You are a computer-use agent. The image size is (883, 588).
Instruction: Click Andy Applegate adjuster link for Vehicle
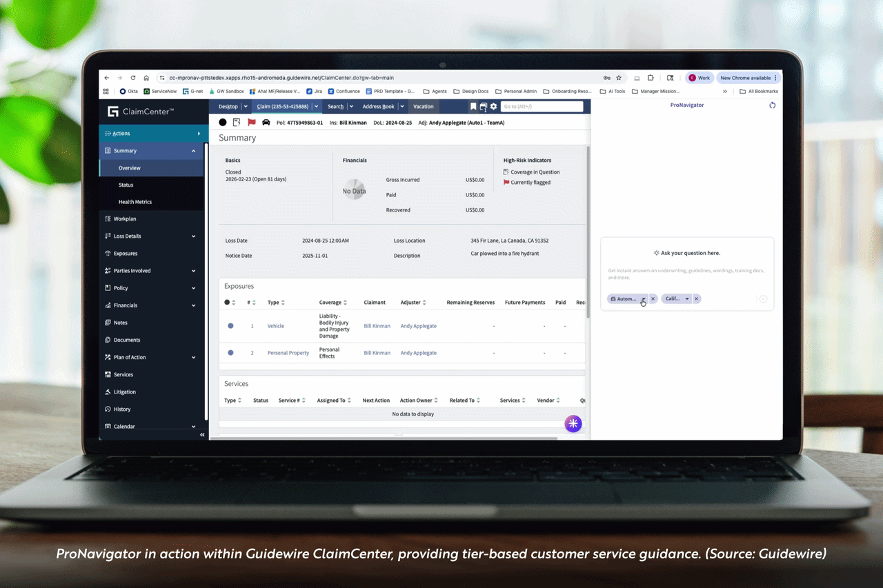tap(418, 326)
